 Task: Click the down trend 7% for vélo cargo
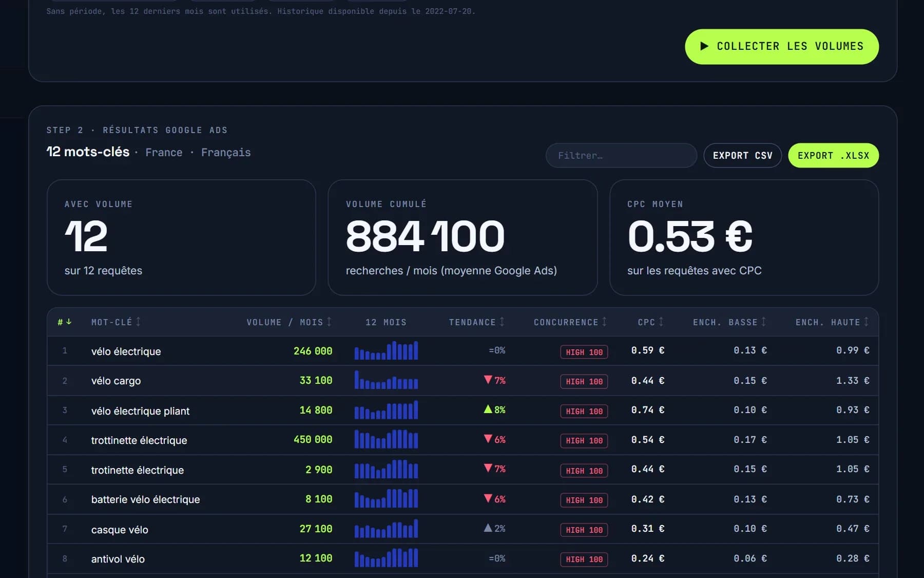(x=495, y=380)
